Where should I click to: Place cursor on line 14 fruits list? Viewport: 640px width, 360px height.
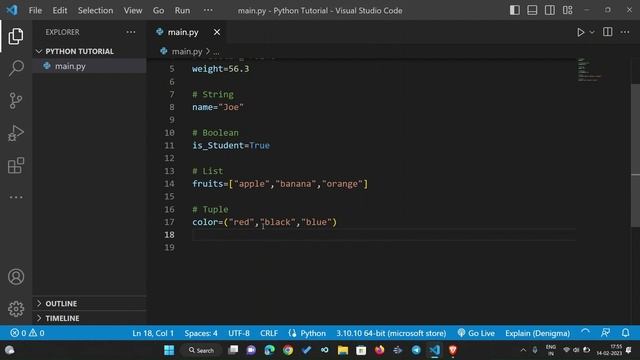280,184
